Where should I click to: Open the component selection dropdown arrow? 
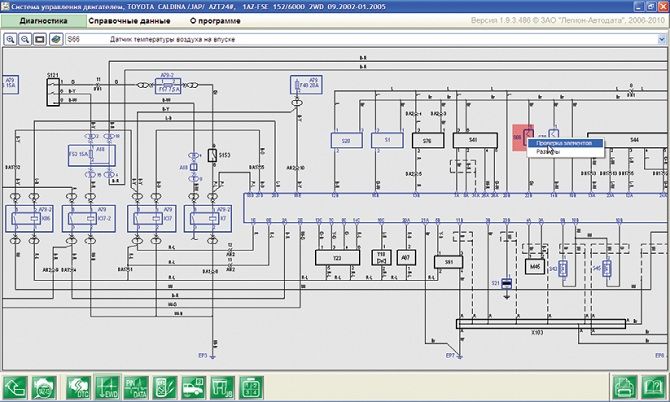coord(662,39)
